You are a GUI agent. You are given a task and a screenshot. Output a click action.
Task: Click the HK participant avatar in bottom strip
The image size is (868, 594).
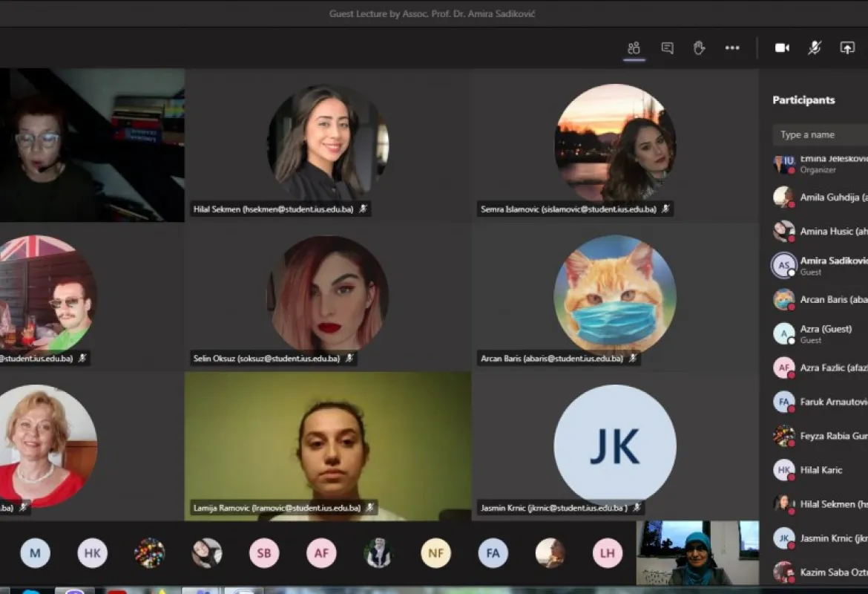click(92, 553)
